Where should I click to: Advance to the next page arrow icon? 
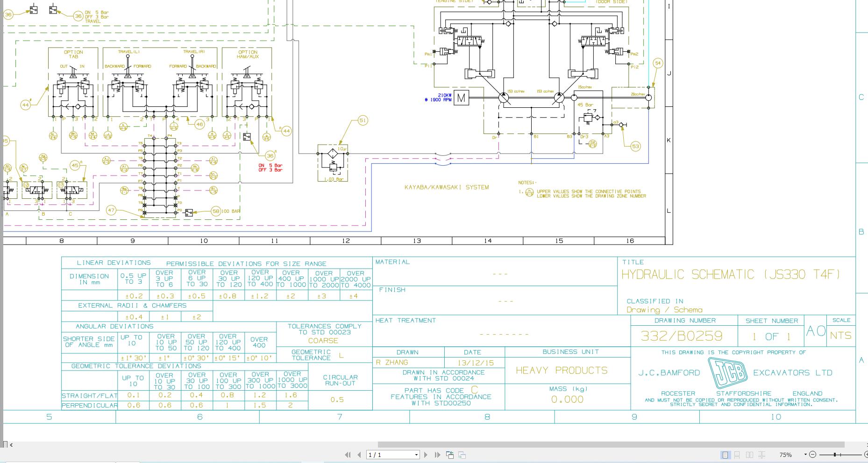tap(426, 454)
